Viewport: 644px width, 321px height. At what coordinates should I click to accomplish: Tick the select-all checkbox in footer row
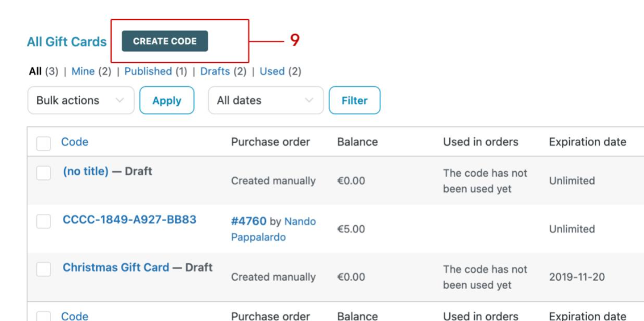tap(43, 317)
